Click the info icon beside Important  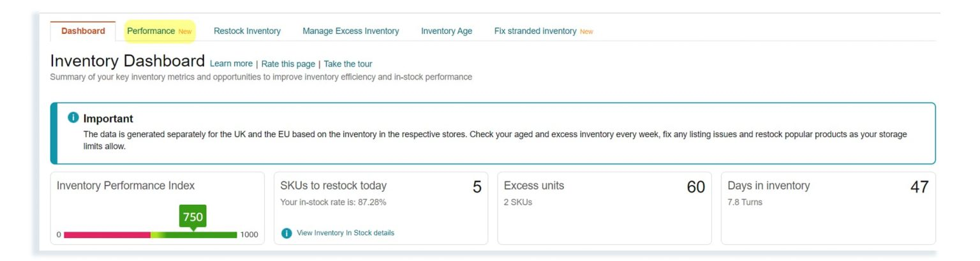pos(73,118)
